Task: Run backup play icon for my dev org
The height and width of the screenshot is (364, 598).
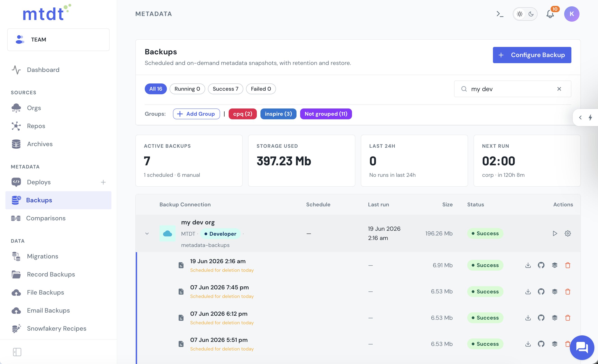Action: coord(554,233)
